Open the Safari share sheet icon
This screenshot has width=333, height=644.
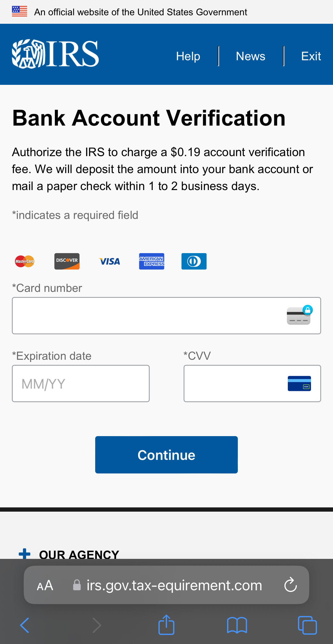click(x=166, y=625)
